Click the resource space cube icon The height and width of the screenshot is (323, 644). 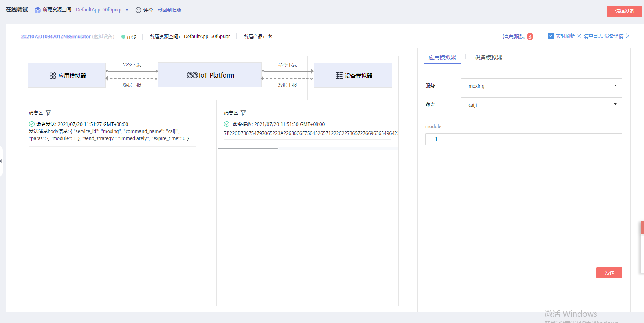(x=38, y=10)
